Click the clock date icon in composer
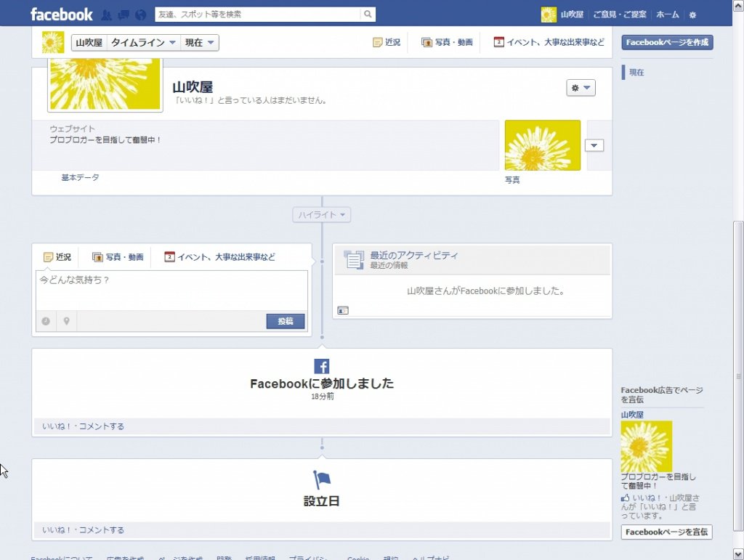 [x=46, y=321]
